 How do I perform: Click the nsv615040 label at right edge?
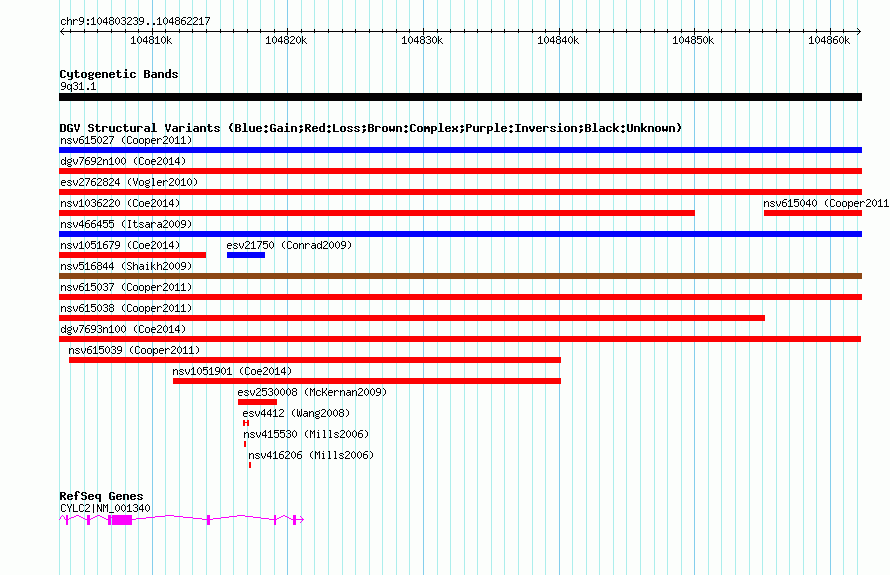coord(826,203)
